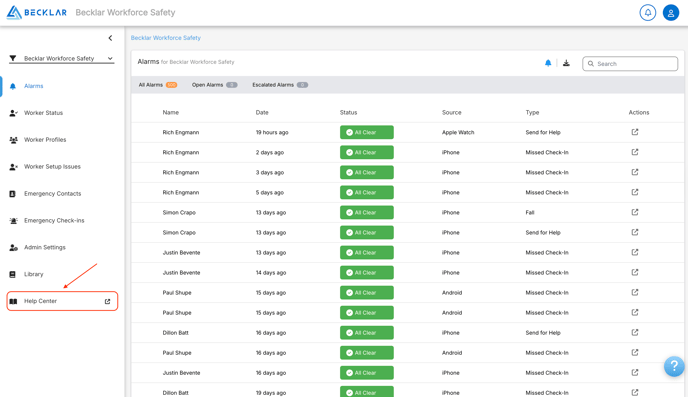This screenshot has height=397, width=688.
Task: Collapse the sidebar with the chevron arrow
Action: coord(110,38)
